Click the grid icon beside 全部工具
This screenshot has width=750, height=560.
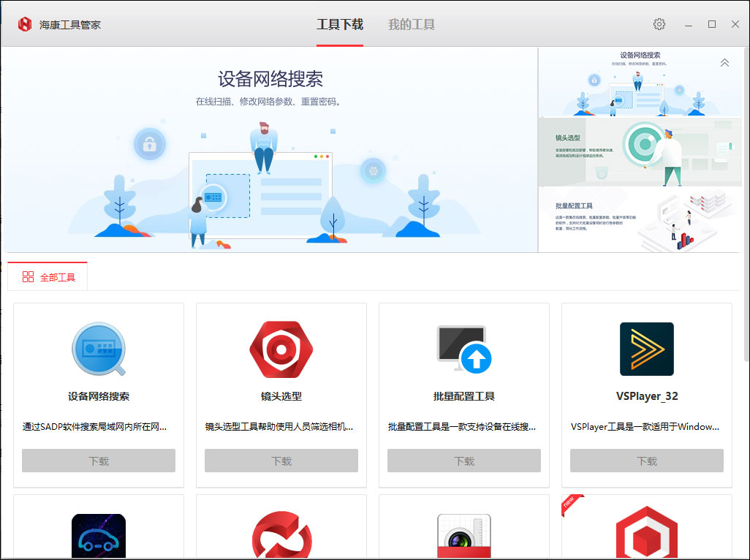pyautogui.click(x=29, y=277)
